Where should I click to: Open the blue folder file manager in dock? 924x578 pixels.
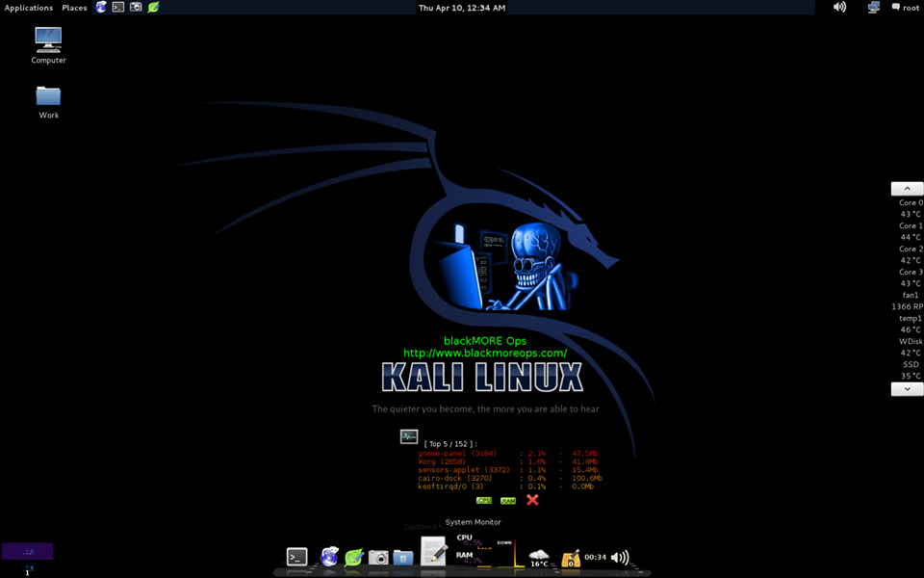(403, 557)
